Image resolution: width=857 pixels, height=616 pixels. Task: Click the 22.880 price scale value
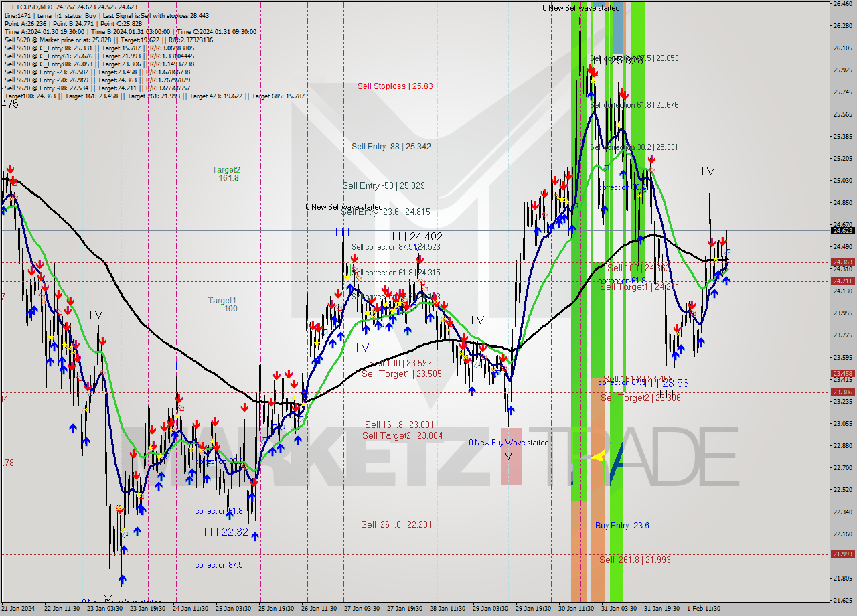842,445
